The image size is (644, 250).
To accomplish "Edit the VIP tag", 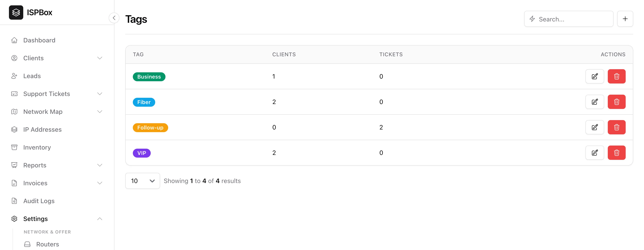I will click(595, 153).
